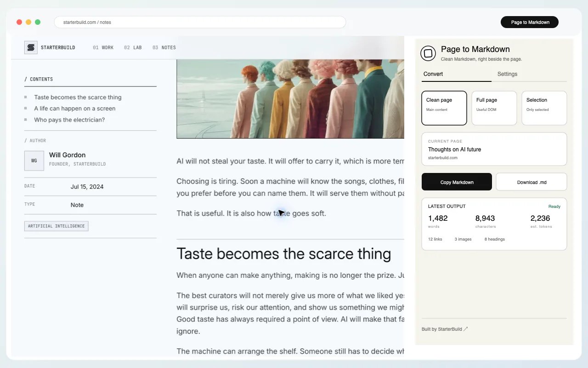The width and height of the screenshot is (588, 368).
Task: Click the tagline 'Clean Markdown, right beside the page.'
Action: point(481,59)
